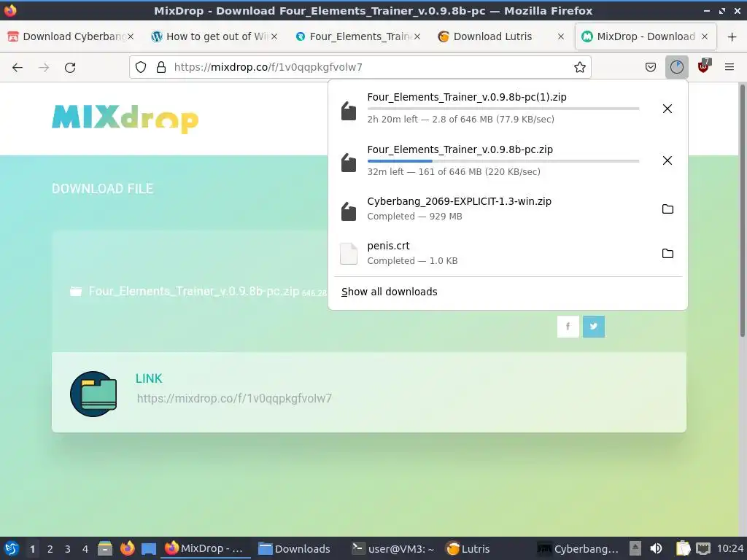Click the blue show desktop launcher icon
This screenshot has width=747, height=560.
pyautogui.click(x=149, y=549)
